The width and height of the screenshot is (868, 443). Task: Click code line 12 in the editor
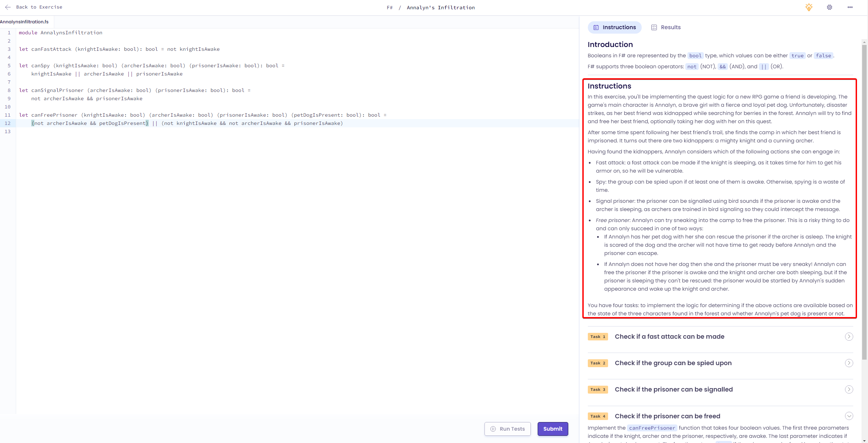pyautogui.click(x=187, y=123)
